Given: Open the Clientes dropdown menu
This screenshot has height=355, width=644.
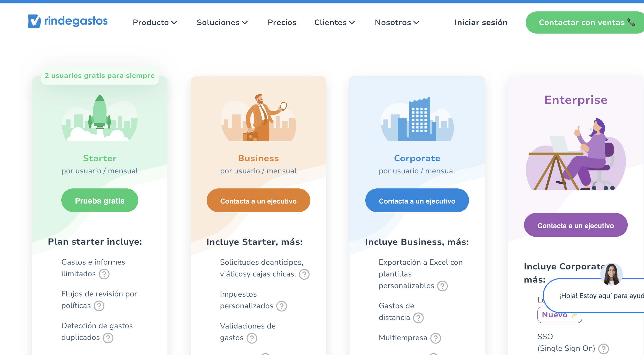Looking at the screenshot, I should click(x=334, y=22).
